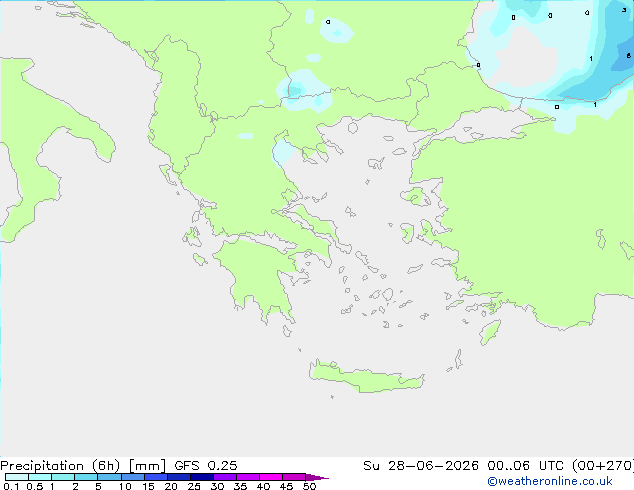The height and width of the screenshot is (490, 634).
Task: Click the "(6h)" interval label
Action: tap(106, 466)
